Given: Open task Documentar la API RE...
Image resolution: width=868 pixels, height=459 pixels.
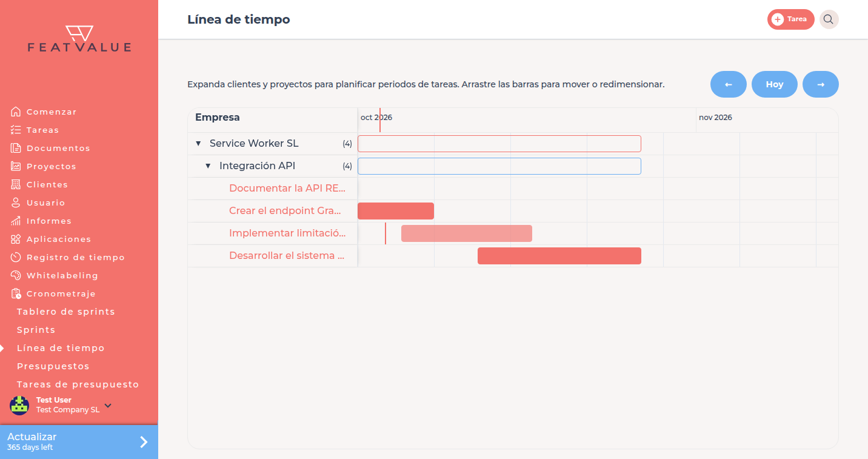Looking at the screenshot, I should point(287,189).
